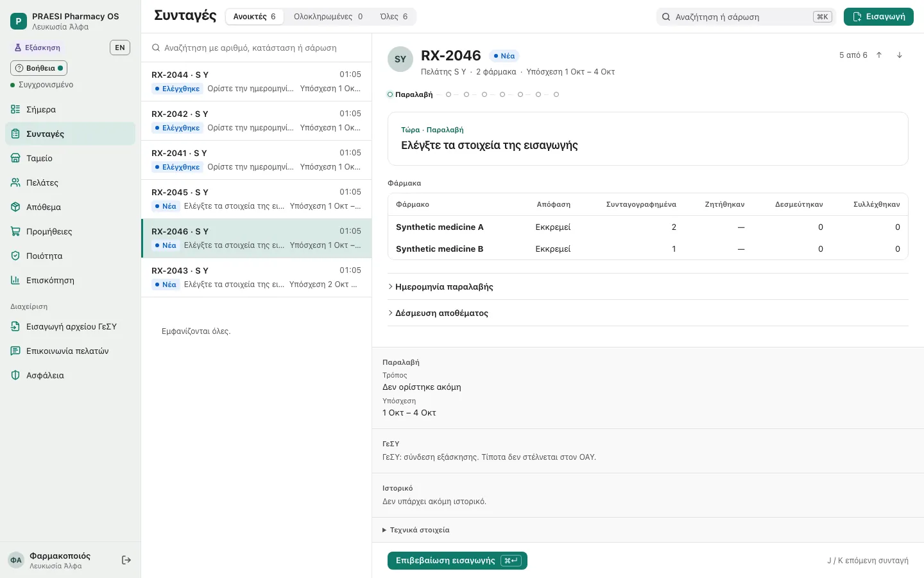Expand Τεχνικά στοιχεία details
The image size is (924, 578).
pyautogui.click(x=416, y=530)
